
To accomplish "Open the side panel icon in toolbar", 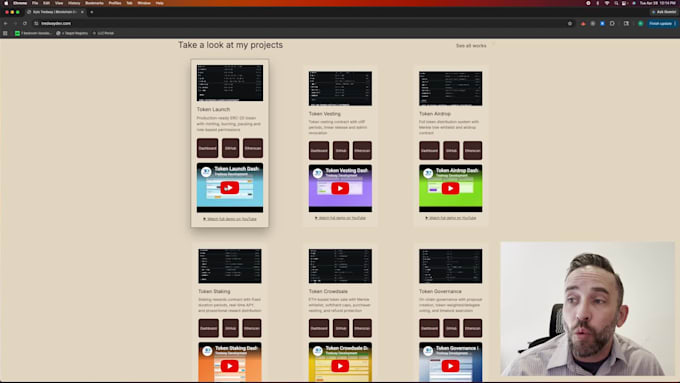I will pyautogui.click(x=626, y=23).
